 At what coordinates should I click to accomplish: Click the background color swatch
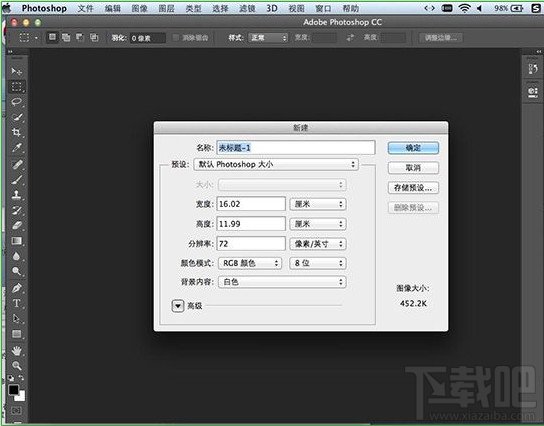[x=21, y=397]
